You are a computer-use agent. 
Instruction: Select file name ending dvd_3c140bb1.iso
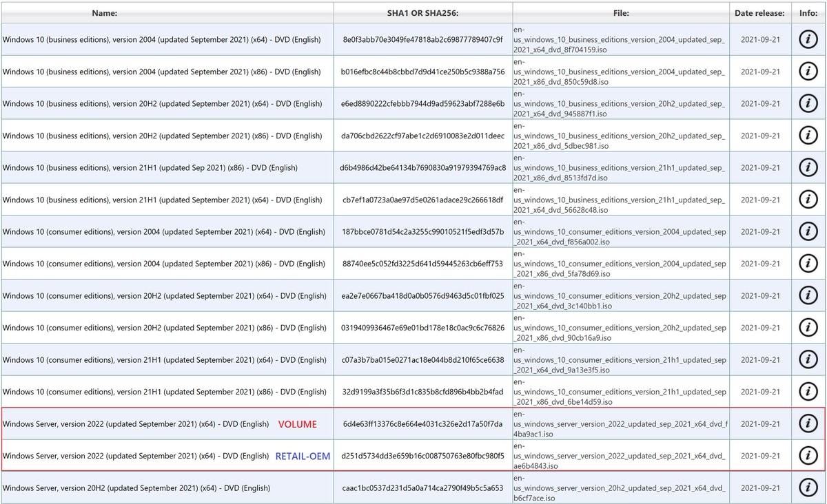tap(620, 295)
